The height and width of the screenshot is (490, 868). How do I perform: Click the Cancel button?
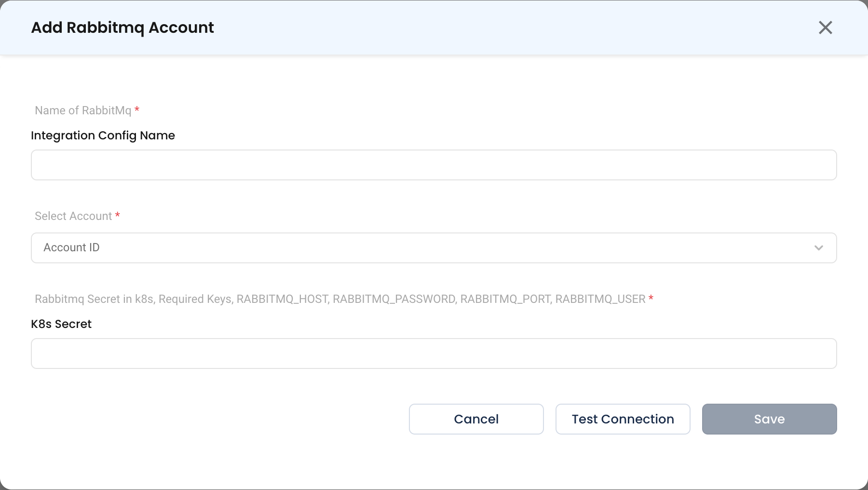(x=476, y=419)
